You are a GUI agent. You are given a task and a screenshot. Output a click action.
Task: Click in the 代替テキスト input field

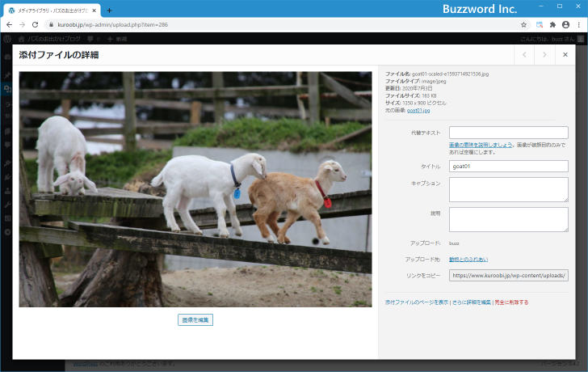click(508, 133)
